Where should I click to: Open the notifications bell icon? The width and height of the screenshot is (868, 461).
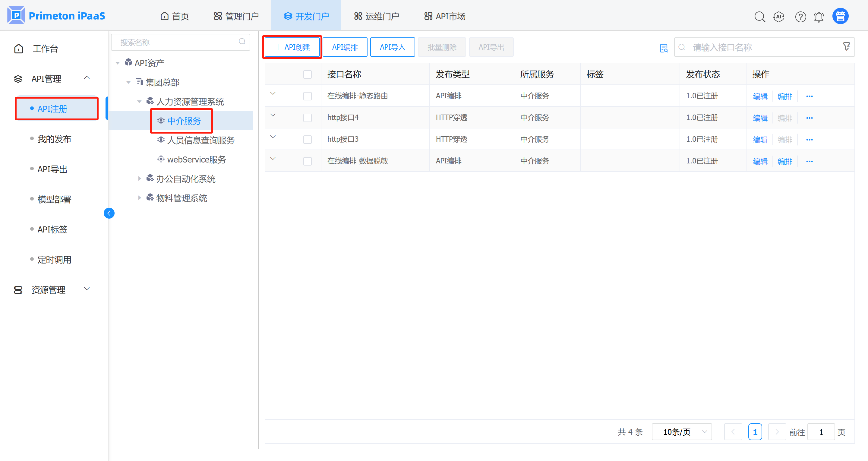[819, 17]
